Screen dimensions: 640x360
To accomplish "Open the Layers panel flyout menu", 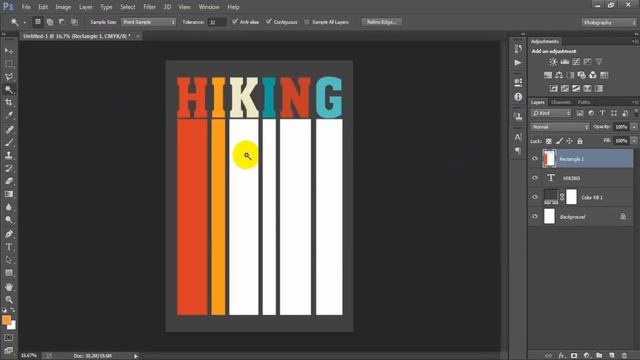I will coord(635,102).
